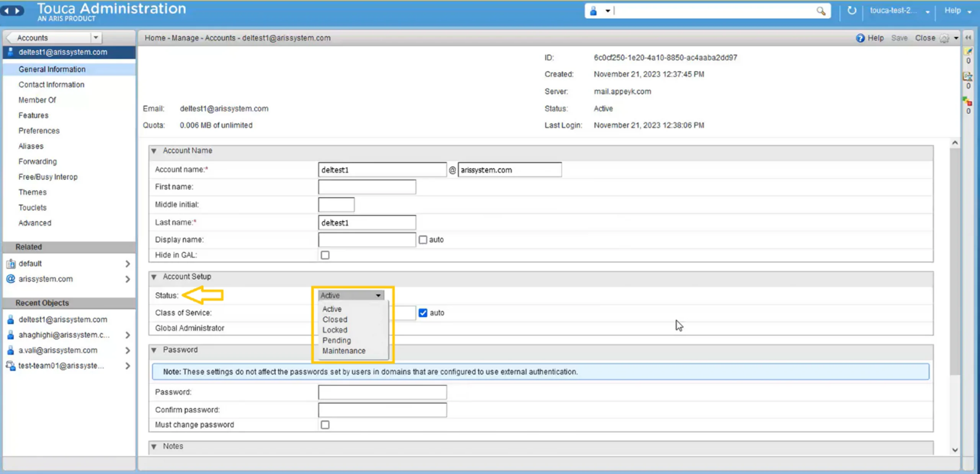Click the Help question mark icon
980x474 pixels.
[x=861, y=38]
